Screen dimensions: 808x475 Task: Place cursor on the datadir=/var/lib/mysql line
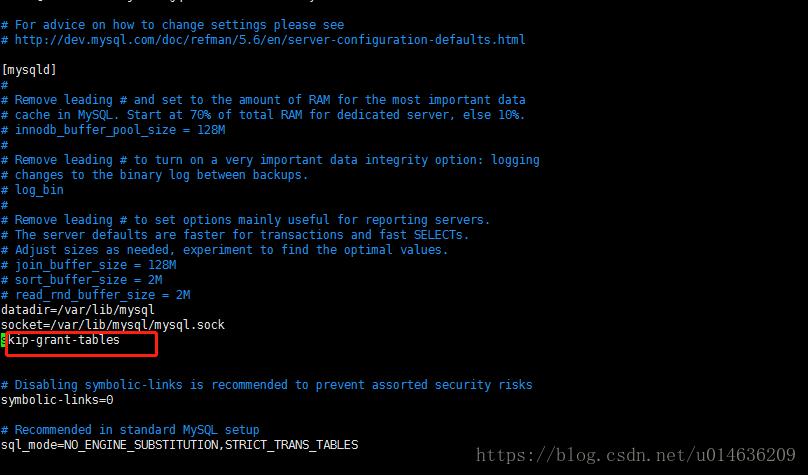tap(78, 310)
